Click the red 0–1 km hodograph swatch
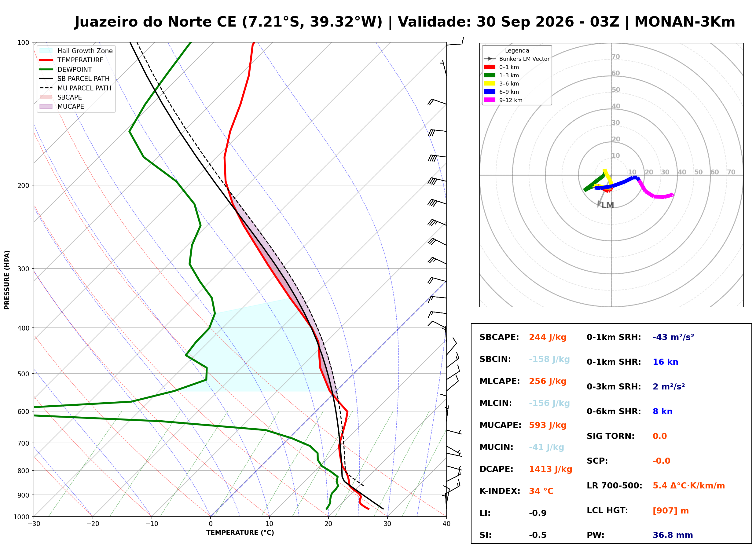Viewport: 756px width, 559px height. [x=490, y=67]
